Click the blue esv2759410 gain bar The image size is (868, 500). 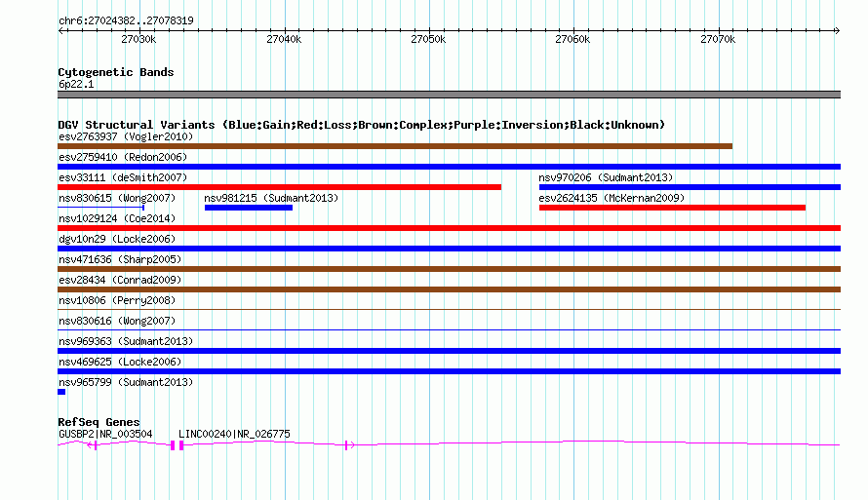click(x=449, y=167)
